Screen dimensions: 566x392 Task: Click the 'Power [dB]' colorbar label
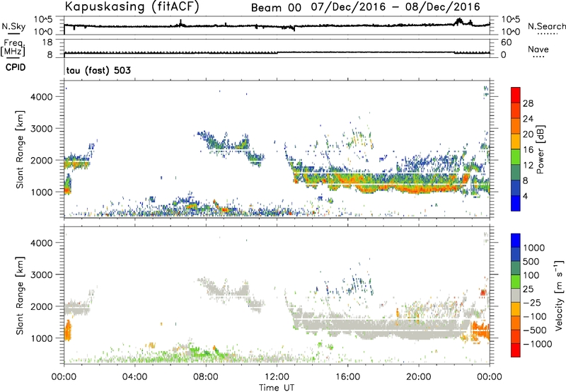(x=540, y=149)
